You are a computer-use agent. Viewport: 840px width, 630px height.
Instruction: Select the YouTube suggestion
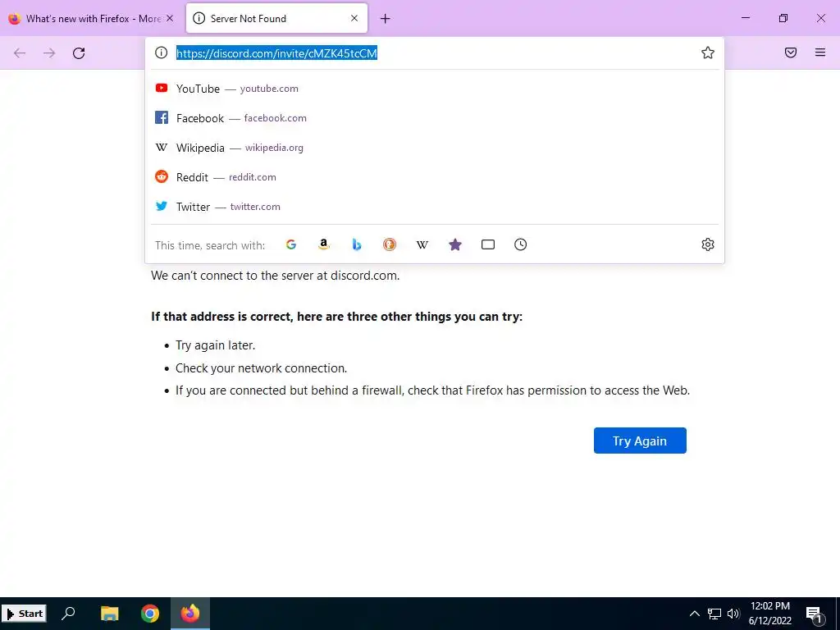click(435, 89)
